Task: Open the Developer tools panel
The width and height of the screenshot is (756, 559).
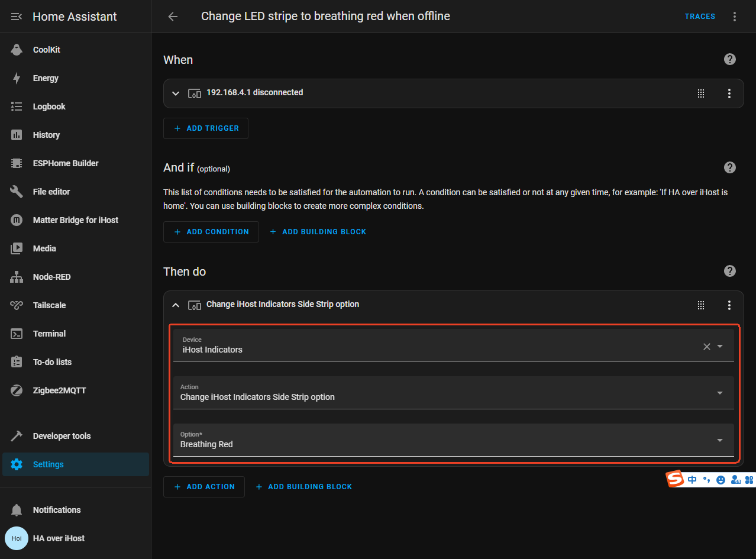Action: pos(76,436)
